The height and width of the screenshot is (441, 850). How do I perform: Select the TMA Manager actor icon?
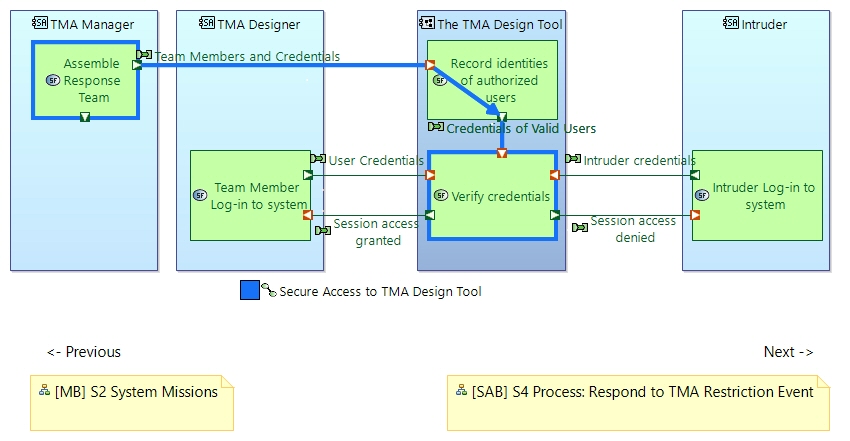pos(40,23)
